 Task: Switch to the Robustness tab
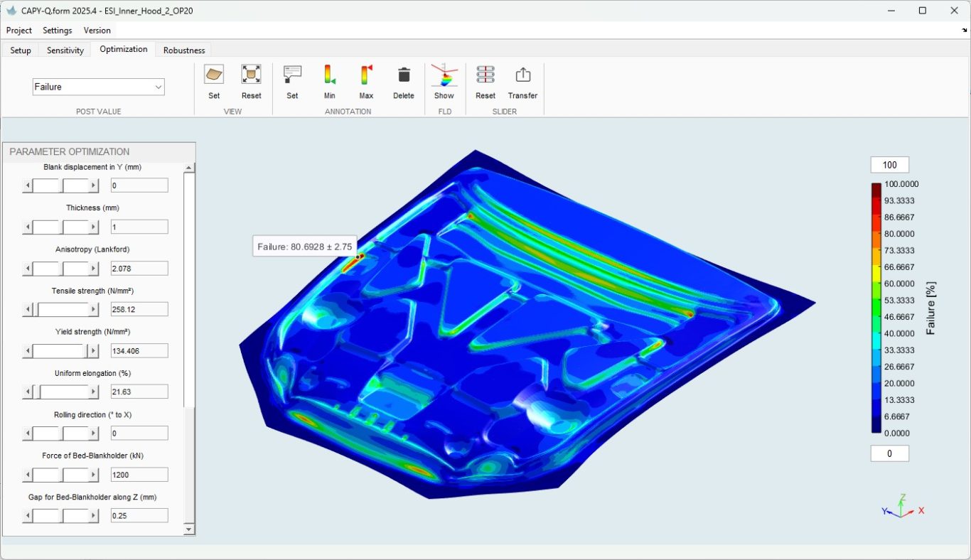184,50
